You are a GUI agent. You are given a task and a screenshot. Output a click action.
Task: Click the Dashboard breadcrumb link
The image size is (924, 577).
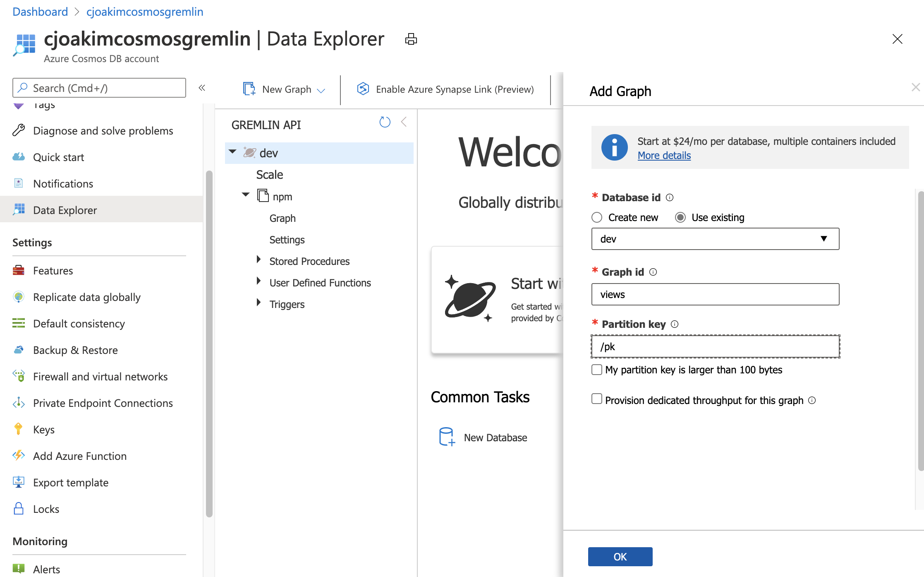[40, 12]
